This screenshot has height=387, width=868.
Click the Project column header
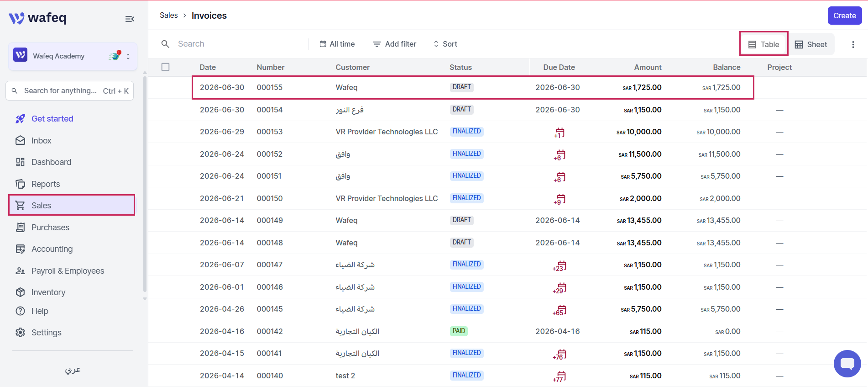point(779,67)
